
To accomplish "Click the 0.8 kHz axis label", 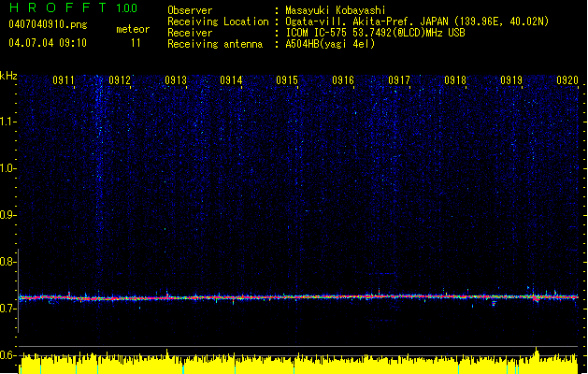I will pos(7,262).
